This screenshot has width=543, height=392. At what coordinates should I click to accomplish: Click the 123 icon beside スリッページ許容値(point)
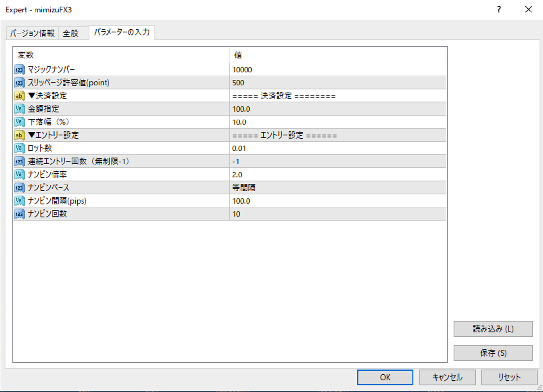[x=20, y=82]
